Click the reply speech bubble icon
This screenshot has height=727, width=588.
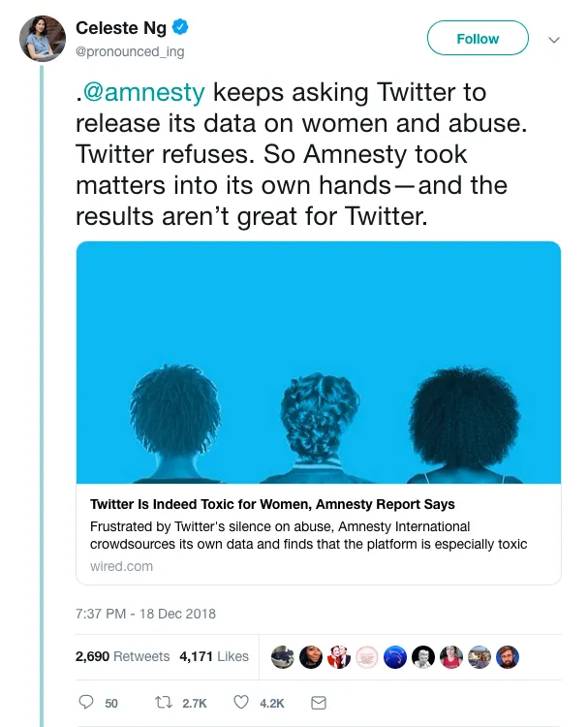click(x=86, y=703)
